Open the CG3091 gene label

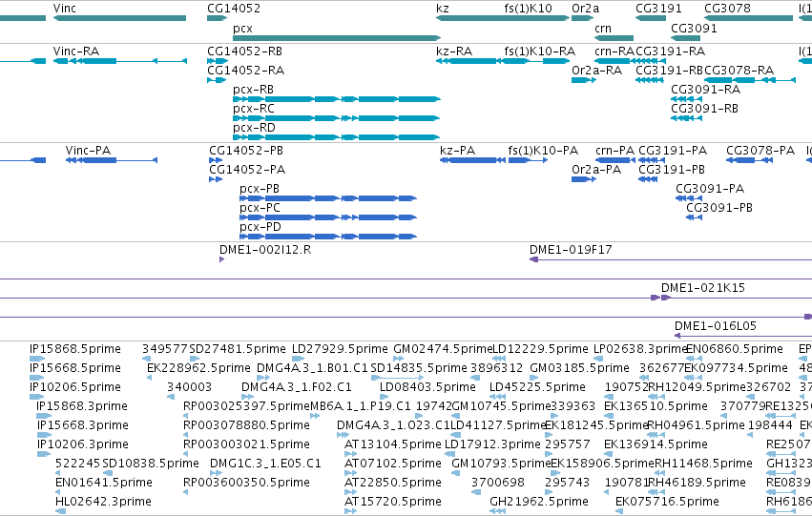tap(694, 28)
